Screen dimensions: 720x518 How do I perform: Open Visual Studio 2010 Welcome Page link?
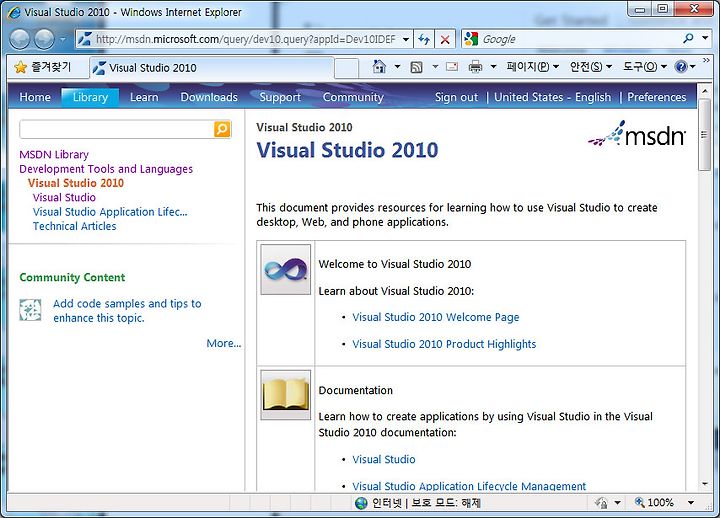436,317
